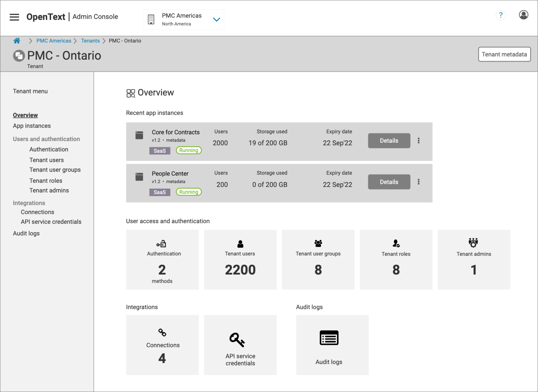Open Tenant roles in sidebar menu
The height and width of the screenshot is (392, 538).
coord(46,181)
